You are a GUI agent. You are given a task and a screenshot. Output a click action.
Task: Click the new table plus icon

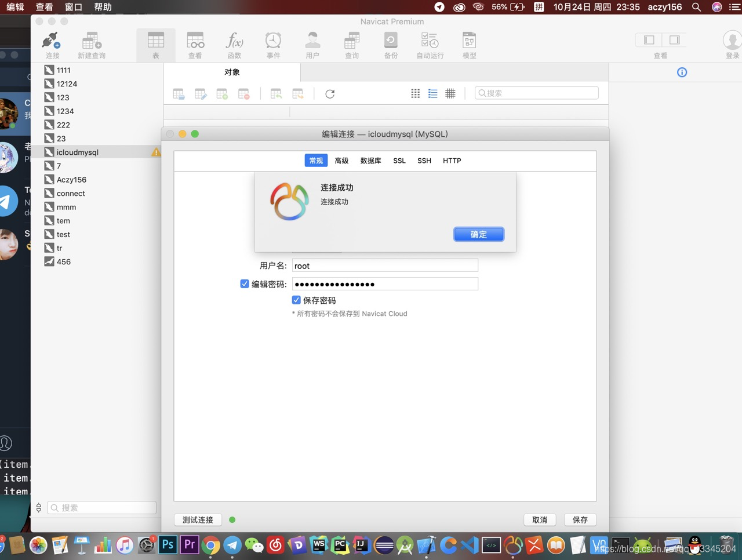click(x=222, y=94)
